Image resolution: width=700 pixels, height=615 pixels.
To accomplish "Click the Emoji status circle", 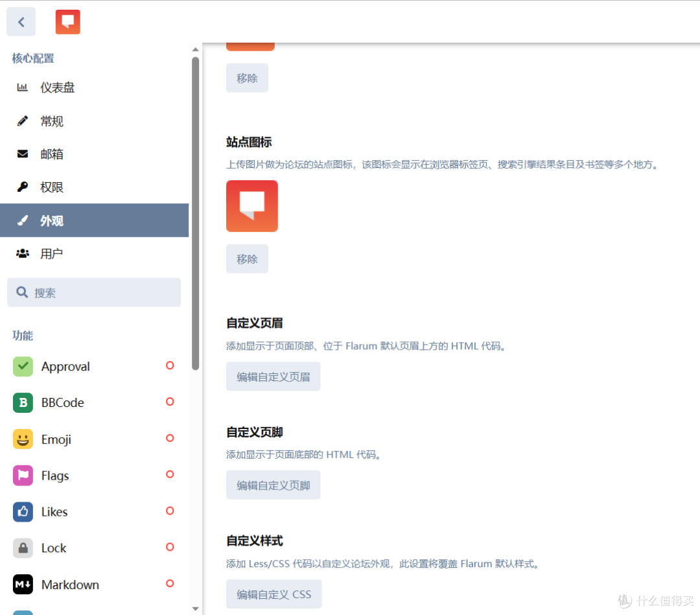I will pyautogui.click(x=170, y=438).
